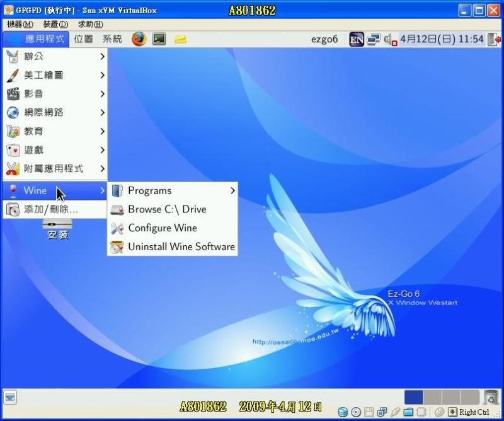The width and height of the screenshot is (504, 421).
Task: Expand the 附屬應用程式 accessories submenu
Action: coord(55,168)
